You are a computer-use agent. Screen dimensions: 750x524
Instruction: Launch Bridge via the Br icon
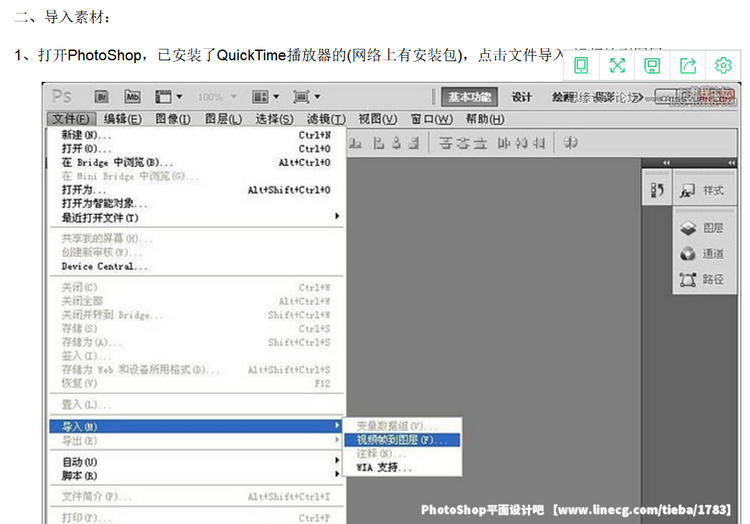click(101, 97)
